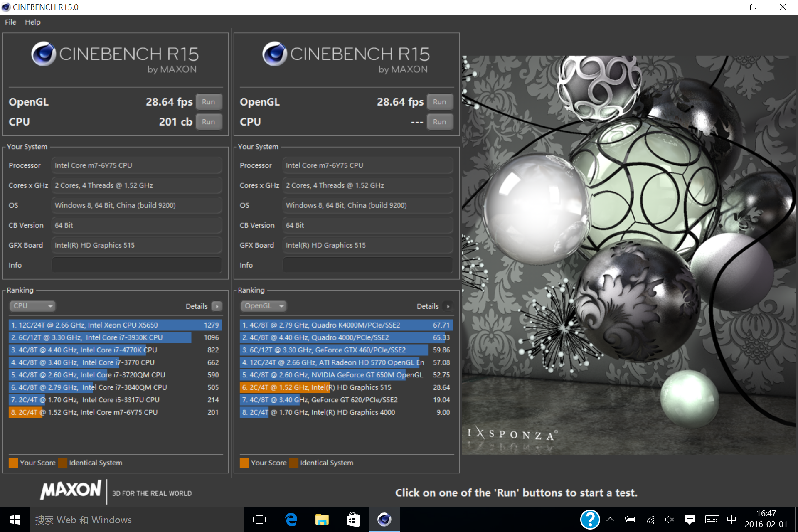Open Windows Store from taskbar

click(x=353, y=520)
